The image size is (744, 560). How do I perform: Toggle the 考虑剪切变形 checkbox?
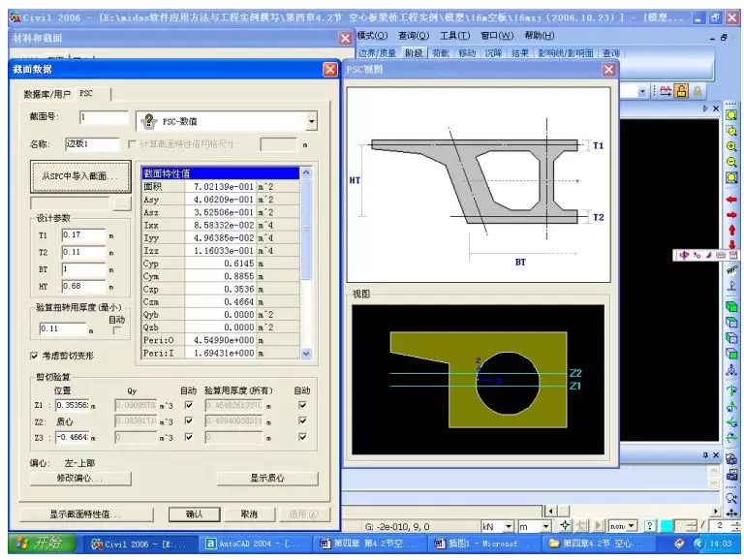click(x=35, y=356)
